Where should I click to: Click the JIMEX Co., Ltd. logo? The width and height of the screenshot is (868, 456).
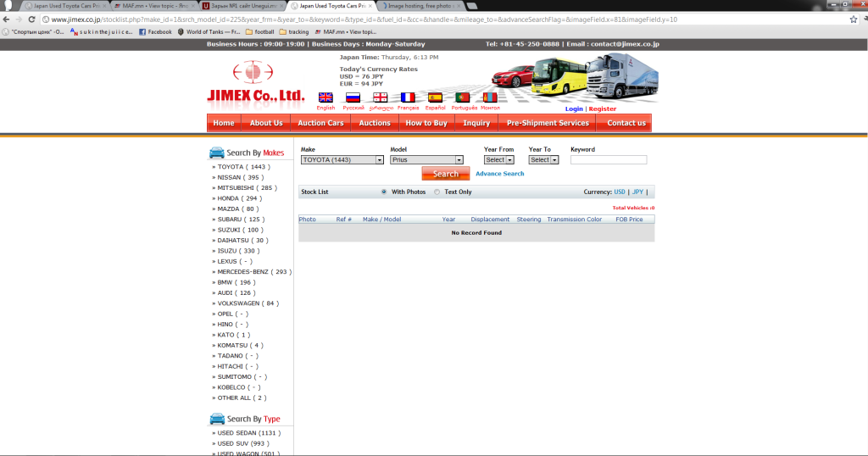coord(255,83)
